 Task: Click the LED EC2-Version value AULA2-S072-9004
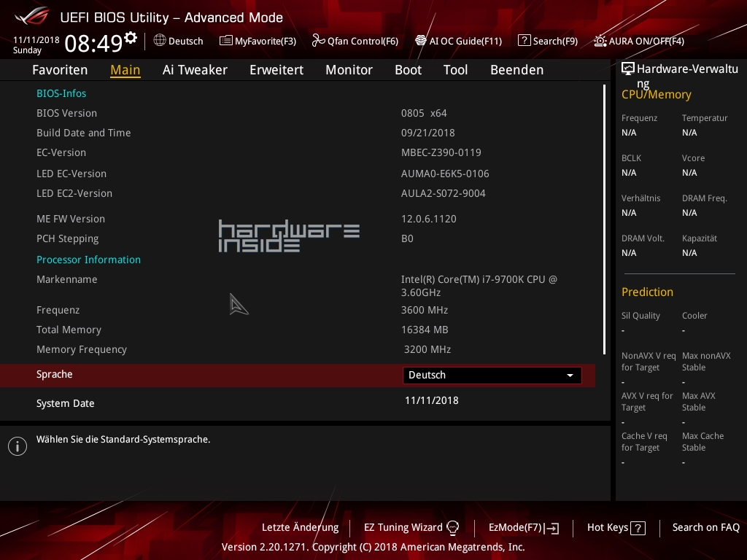click(443, 193)
